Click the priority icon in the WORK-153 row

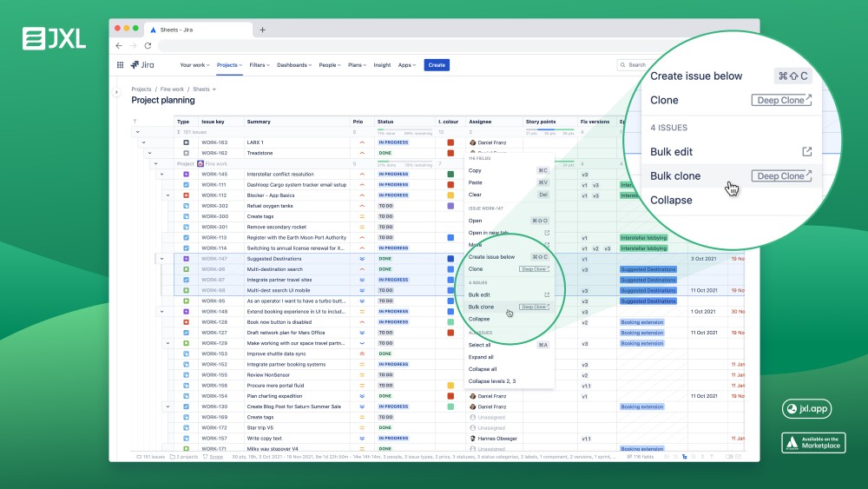pyautogui.click(x=361, y=354)
